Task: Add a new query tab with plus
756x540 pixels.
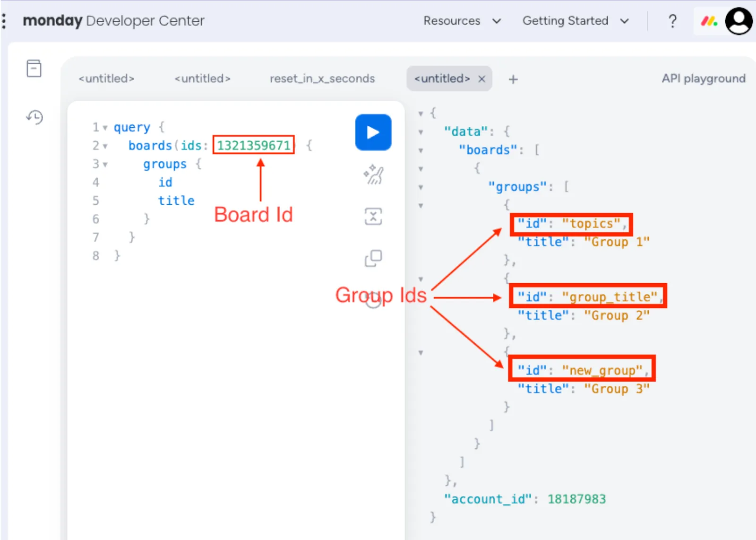Action: 513,79
